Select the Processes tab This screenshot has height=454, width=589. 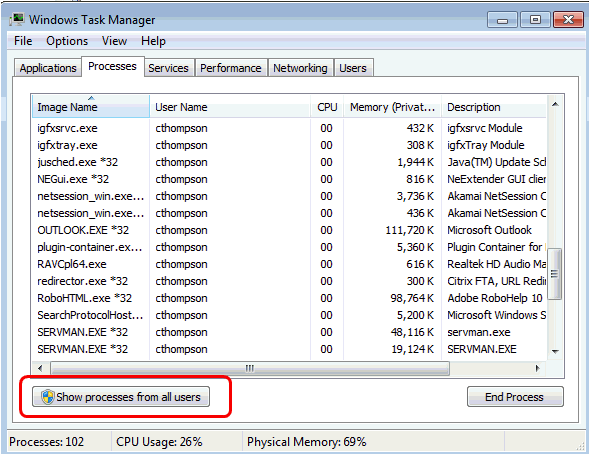(112, 66)
